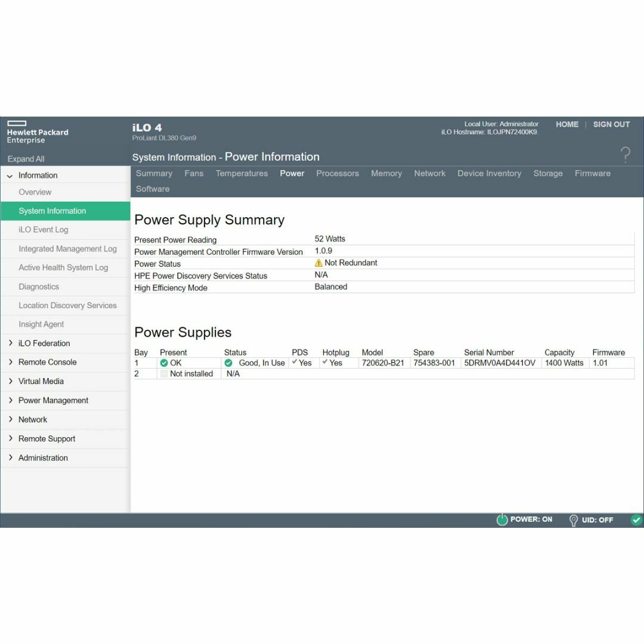Click the serial number 5DRMV0A4D441OV
This screenshot has height=644, width=644.
point(500,363)
